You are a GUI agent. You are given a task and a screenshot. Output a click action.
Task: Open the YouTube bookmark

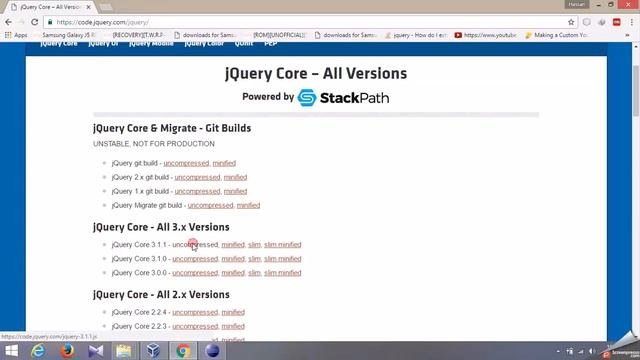[x=485, y=35]
